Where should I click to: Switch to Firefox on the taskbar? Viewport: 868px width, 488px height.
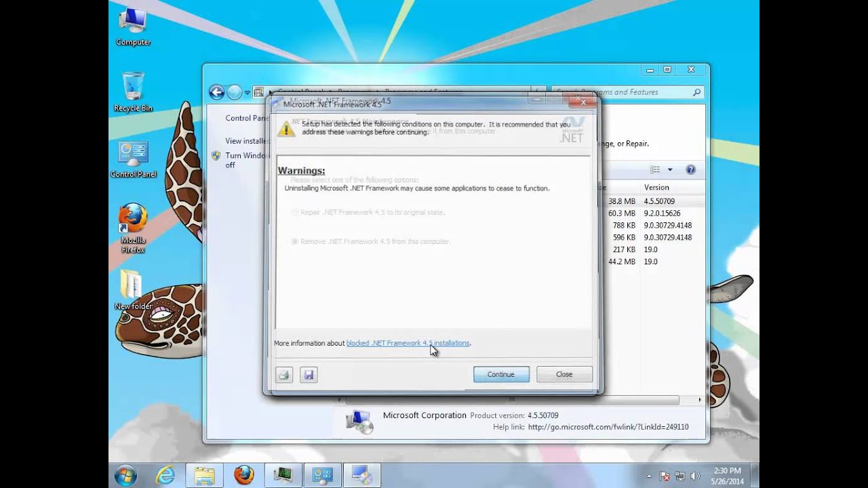[x=244, y=475]
